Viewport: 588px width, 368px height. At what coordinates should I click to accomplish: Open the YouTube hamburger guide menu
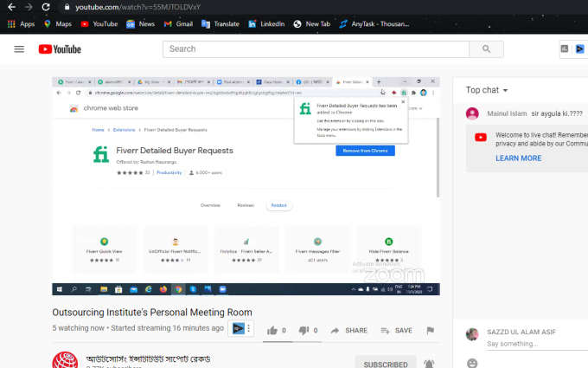[x=19, y=49]
